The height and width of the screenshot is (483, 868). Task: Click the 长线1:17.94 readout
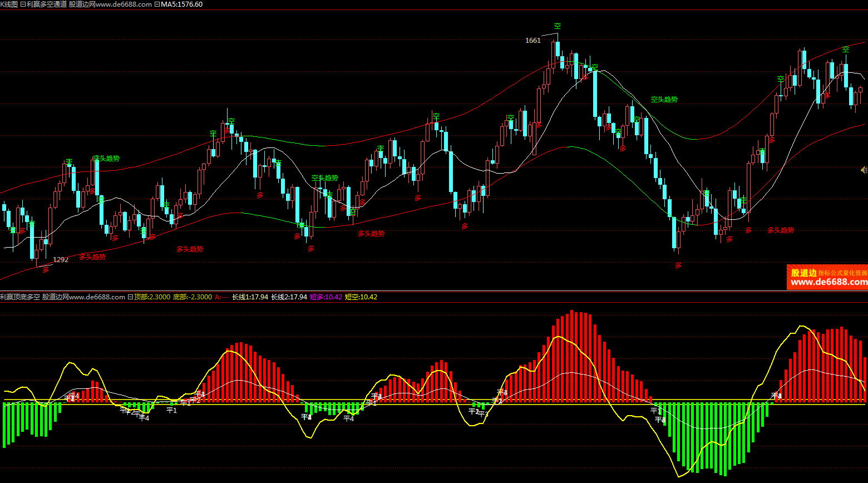coord(250,297)
